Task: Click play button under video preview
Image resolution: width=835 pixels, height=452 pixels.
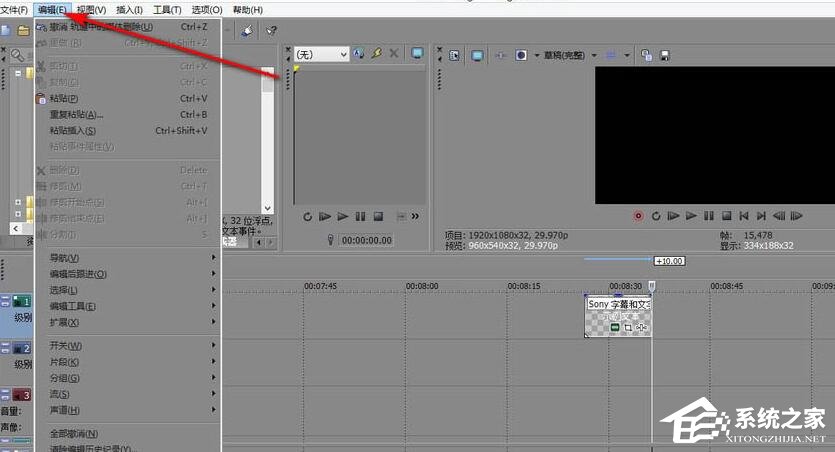Action: coord(691,216)
